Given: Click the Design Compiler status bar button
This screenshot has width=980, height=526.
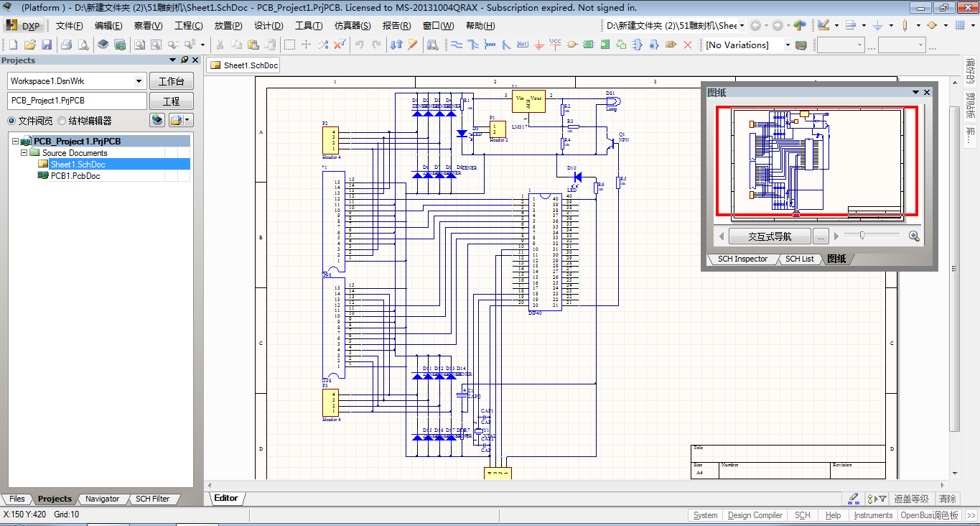Looking at the screenshot, I should [755, 515].
